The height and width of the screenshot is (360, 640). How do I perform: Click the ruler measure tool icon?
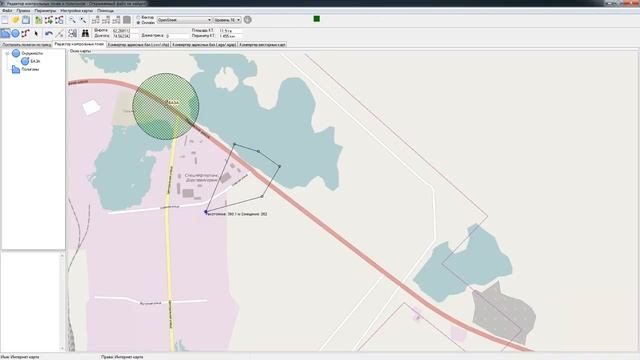point(60,33)
